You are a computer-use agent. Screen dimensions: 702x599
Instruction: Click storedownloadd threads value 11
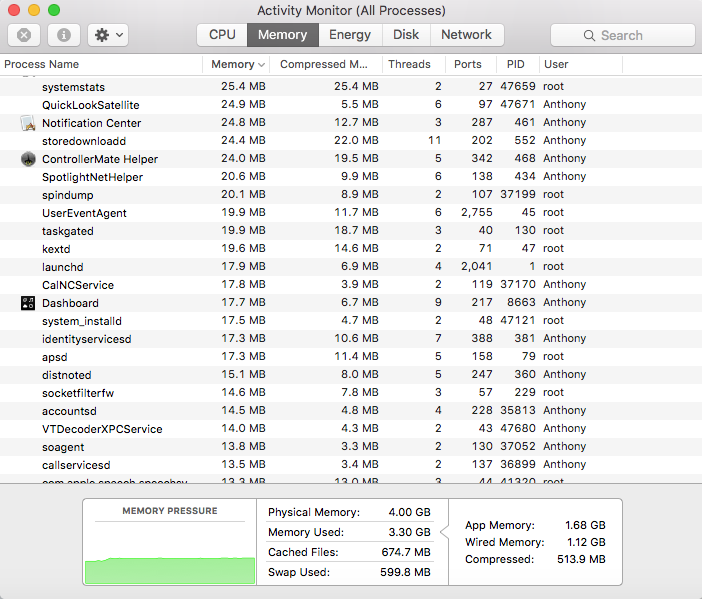click(434, 141)
